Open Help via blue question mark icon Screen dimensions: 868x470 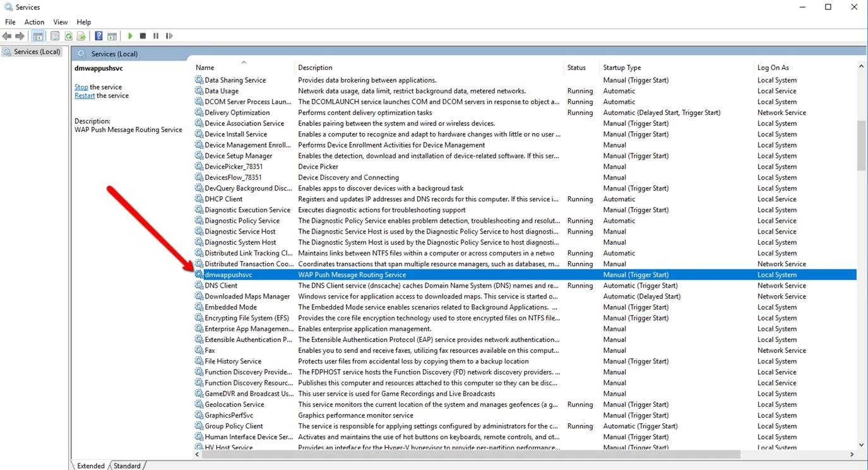pos(98,37)
